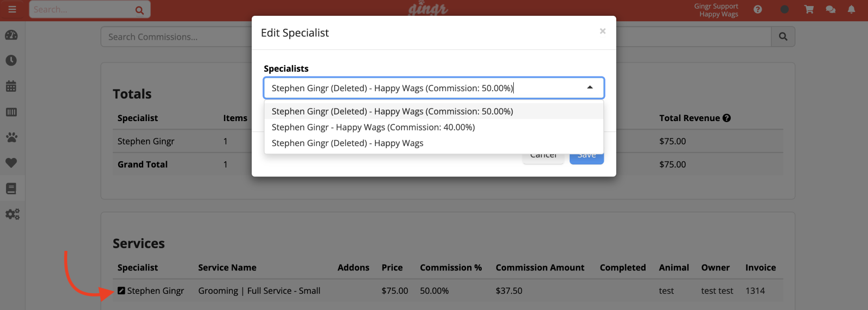Image resolution: width=868 pixels, height=310 pixels.
Task: Click the top Search input field
Action: coord(90,9)
